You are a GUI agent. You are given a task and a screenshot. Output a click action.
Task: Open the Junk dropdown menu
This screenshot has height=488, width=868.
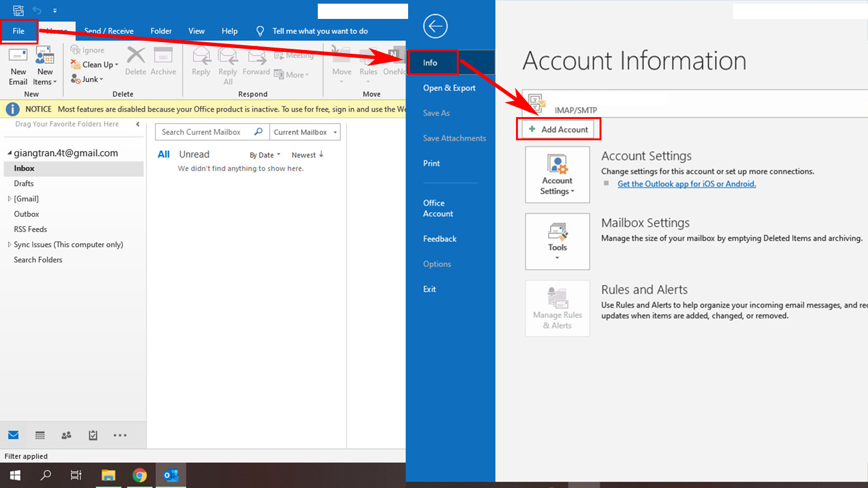87,79
